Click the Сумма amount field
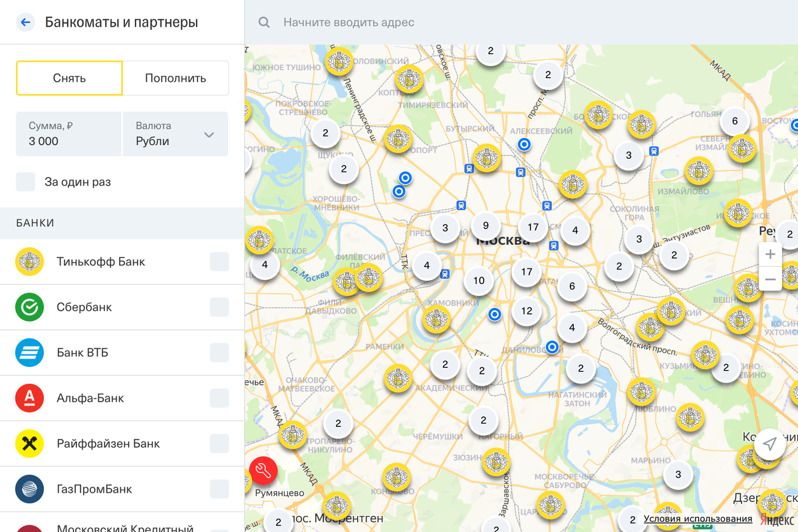This screenshot has width=798, height=532. point(68,134)
